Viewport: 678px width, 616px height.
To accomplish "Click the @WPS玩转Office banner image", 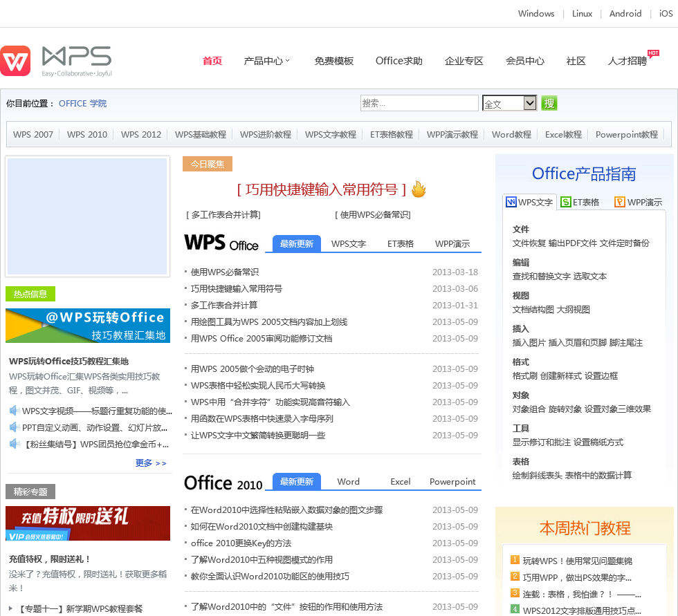I will (88, 326).
